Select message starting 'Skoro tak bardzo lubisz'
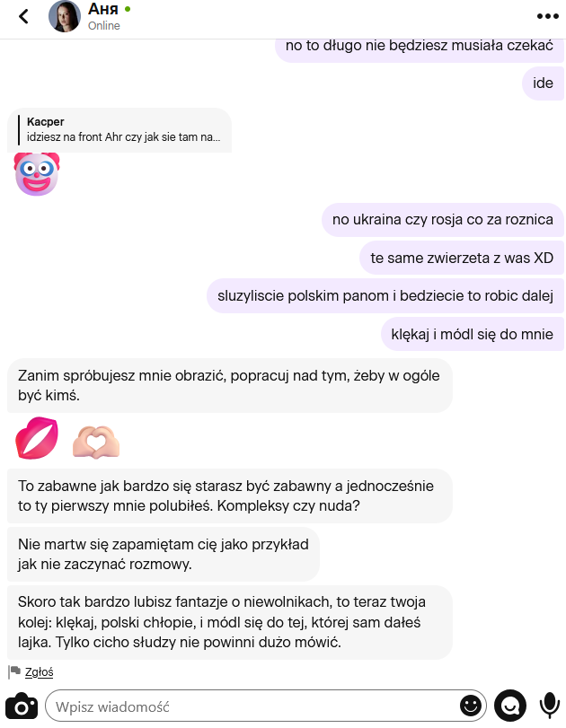Image resolution: width=566 pixels, height=728 pixels. point(230,622)
